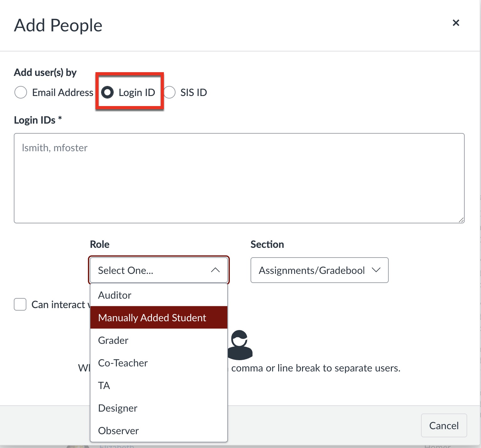This screenshot has width=481, height=448.
Task: Keep Login ID option selected
Action: point(108,92)
